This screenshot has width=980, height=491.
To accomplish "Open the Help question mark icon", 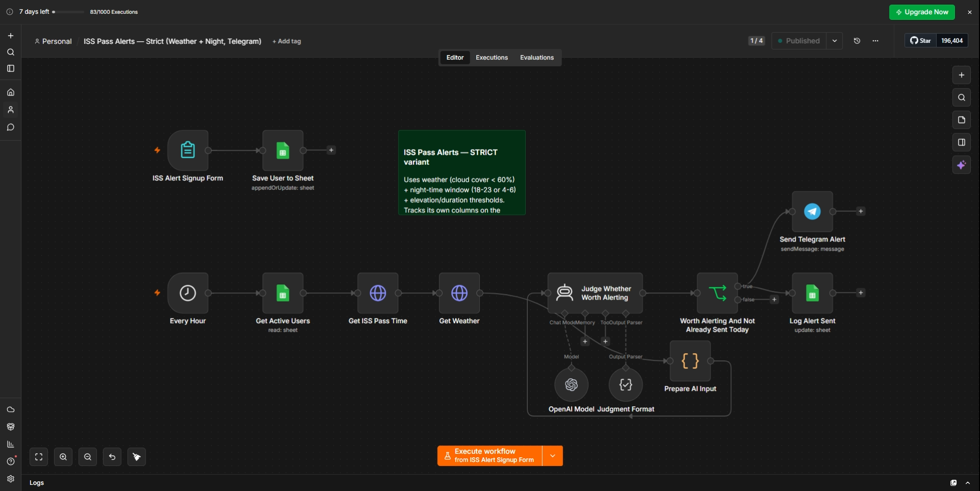I will pyautogui.click(x=11, y=461).
